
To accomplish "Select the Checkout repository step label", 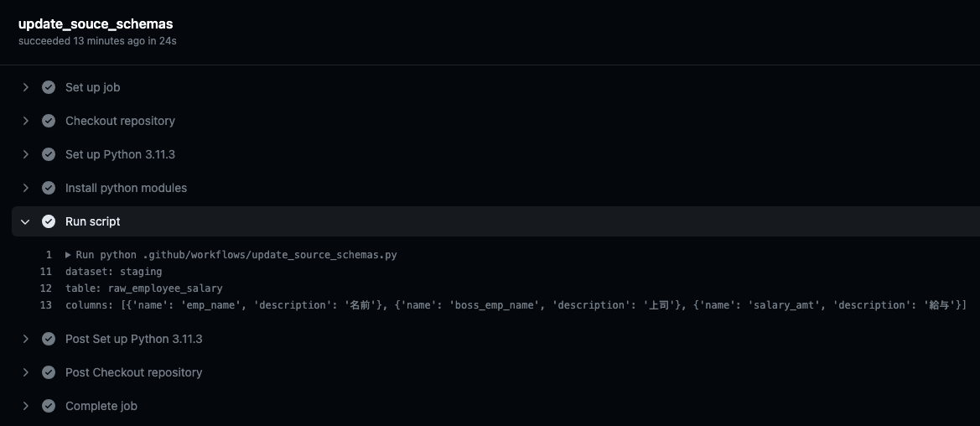I will tap(120, 121).
